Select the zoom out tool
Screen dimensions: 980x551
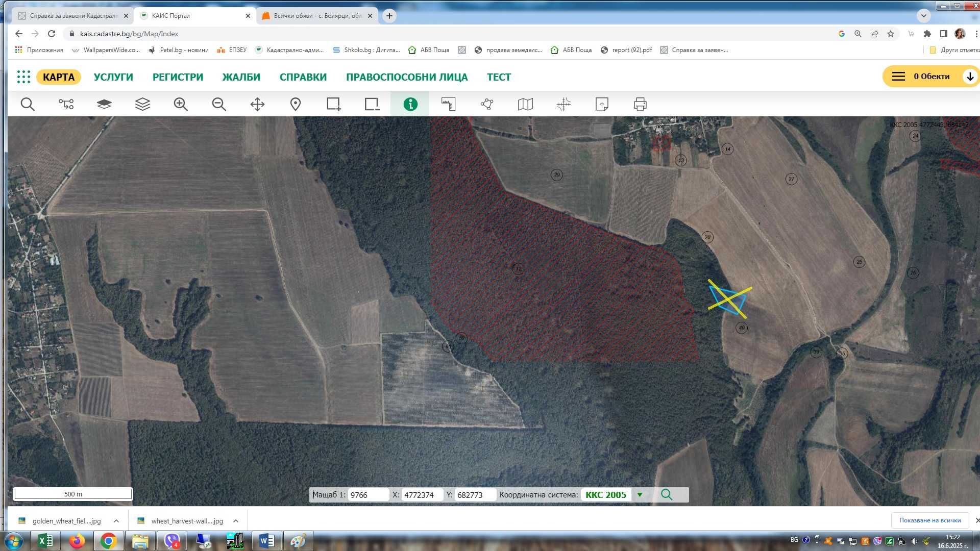(x=219, y=105)
